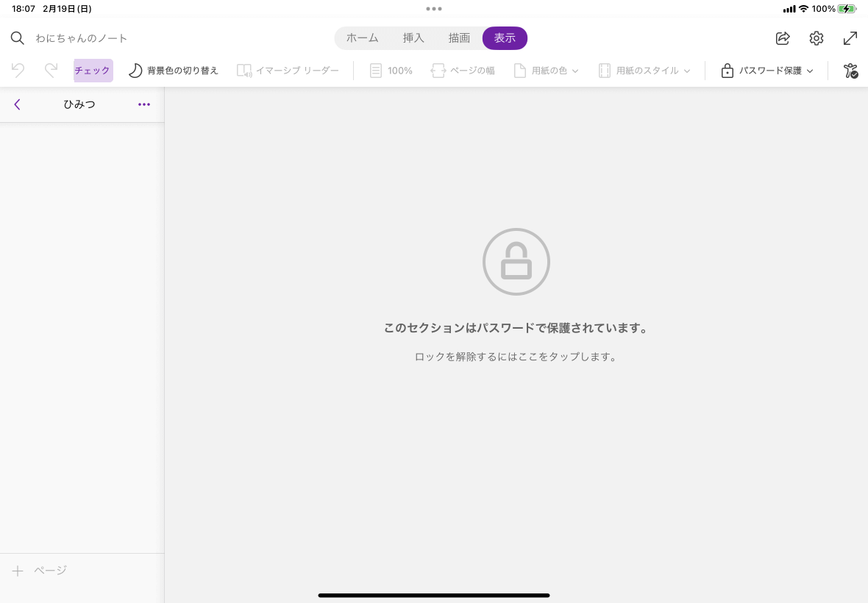Enter full screen with the expand arrows icon
This screenshot has width=868, height=603.
click(x=850, y=38)
